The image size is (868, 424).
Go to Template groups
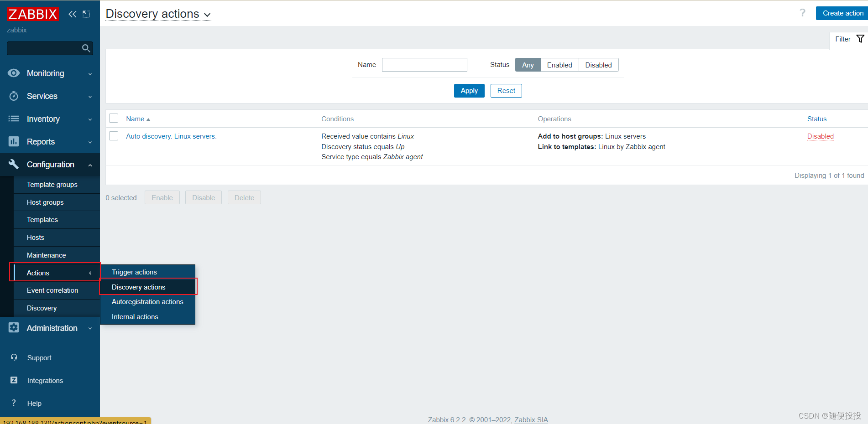(57, 185)
